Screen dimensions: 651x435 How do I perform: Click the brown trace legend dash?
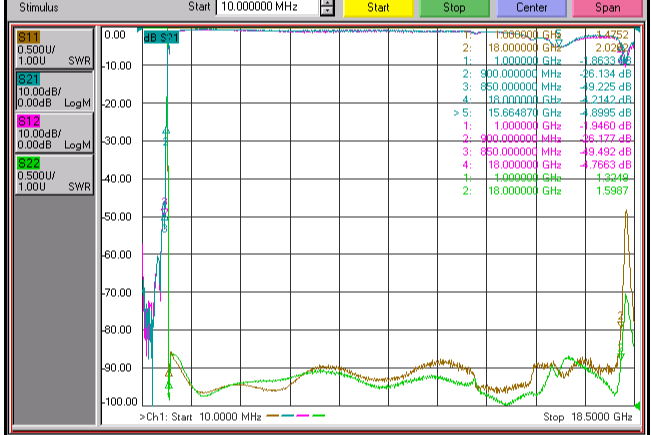coord(272,415)
